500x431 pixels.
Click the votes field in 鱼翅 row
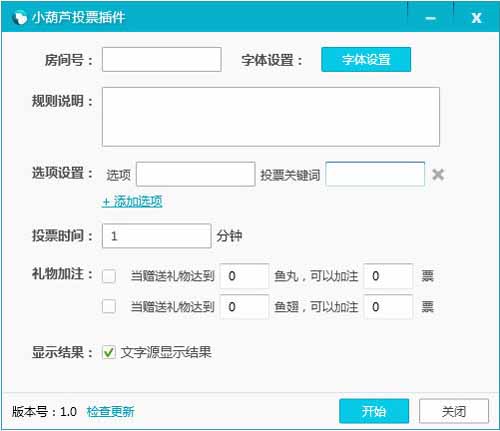pyautogui.click(x=388, y=307)
